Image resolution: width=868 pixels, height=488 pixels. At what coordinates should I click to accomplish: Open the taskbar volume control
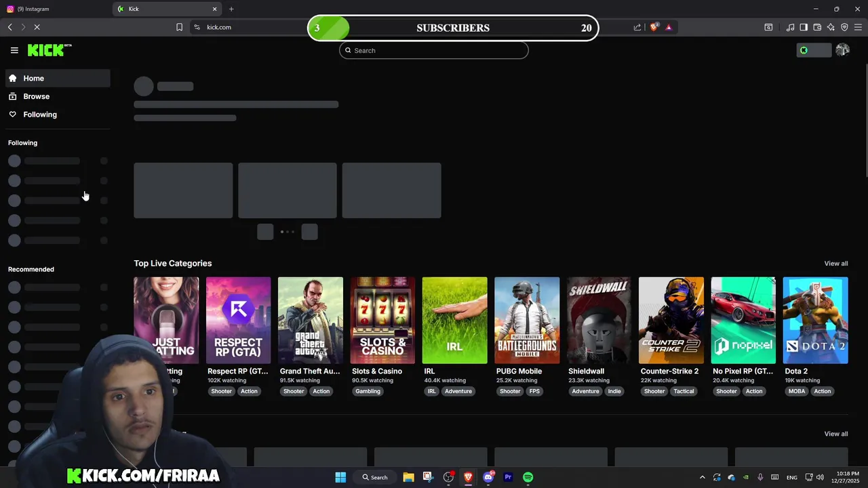[x=820, y=477]
